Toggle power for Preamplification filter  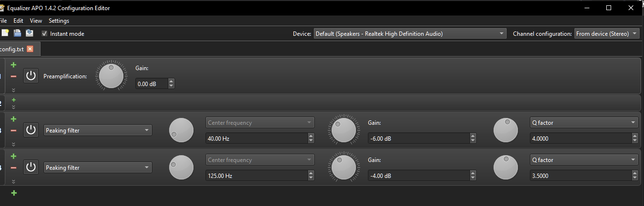coord(31,76)
